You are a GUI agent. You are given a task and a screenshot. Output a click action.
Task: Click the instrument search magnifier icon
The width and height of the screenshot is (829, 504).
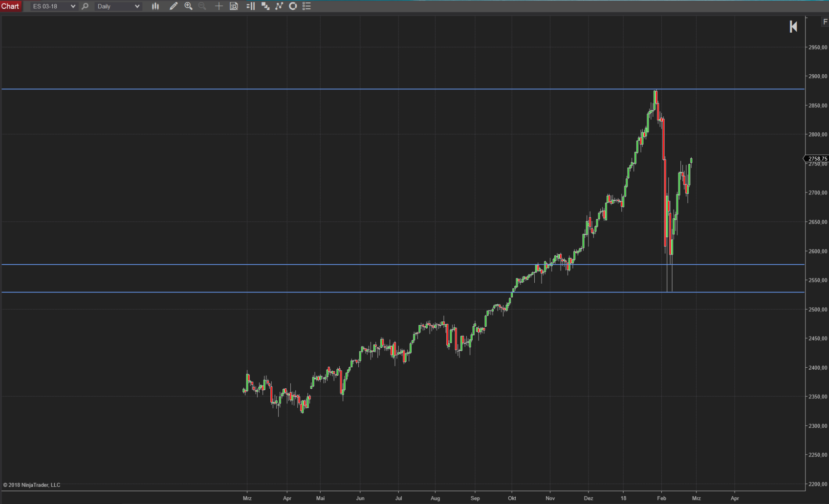click(85, 6)
